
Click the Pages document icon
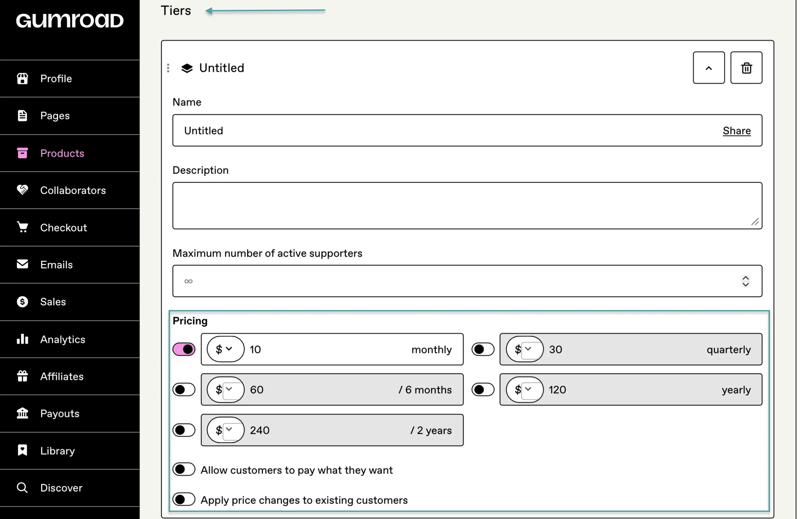(22, 116)
